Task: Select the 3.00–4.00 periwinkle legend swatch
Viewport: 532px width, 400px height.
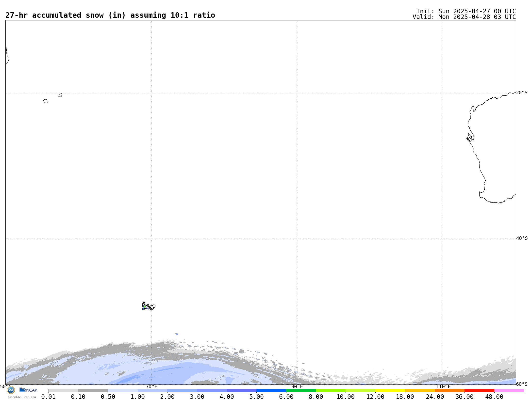Action: (212, 391)
